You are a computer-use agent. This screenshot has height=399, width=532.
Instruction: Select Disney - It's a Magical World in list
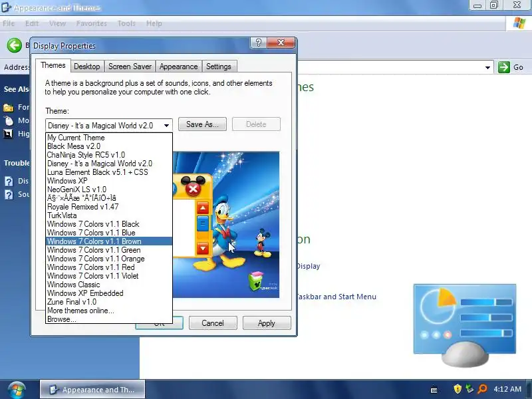[109, 164]
